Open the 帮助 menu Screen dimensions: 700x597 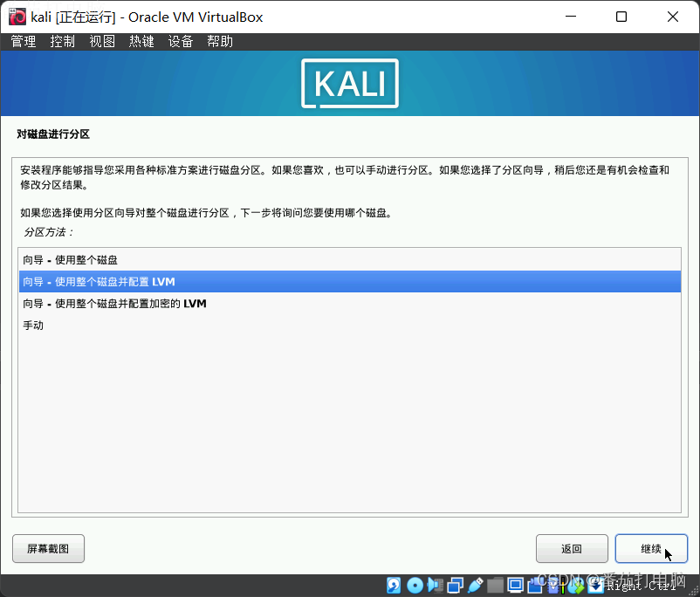tap(220, 42)
